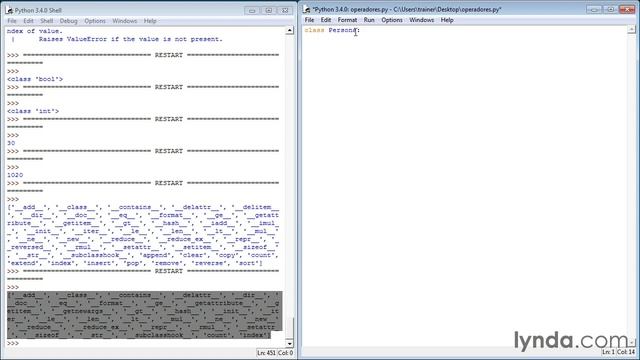
Task: Click scroll down arrow in Shell window
Action: pyautogui.click(x=289, y=344)
